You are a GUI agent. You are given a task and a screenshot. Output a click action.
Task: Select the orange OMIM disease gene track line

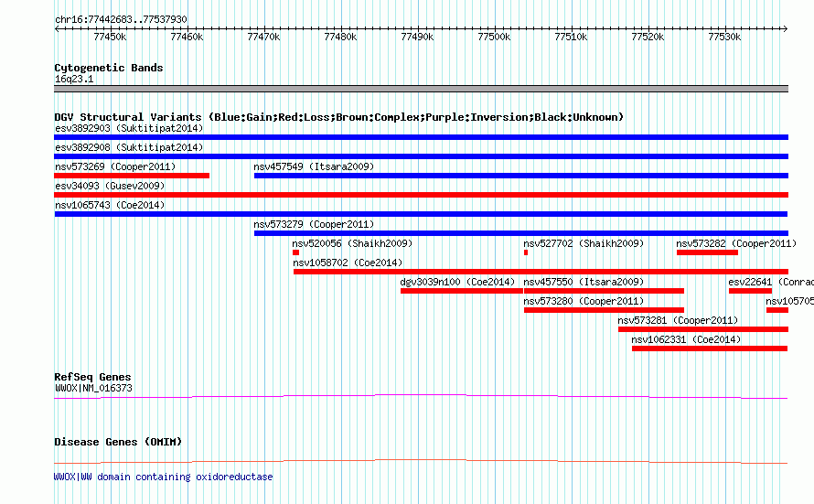pos(421,461)
